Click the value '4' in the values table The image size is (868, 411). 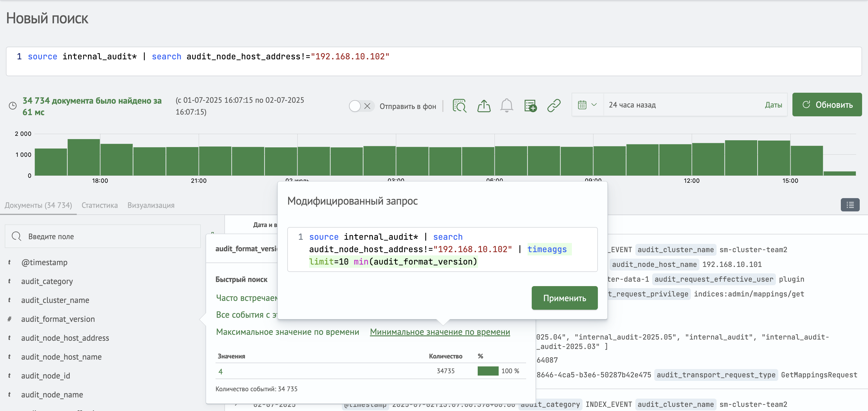point(220,372)
